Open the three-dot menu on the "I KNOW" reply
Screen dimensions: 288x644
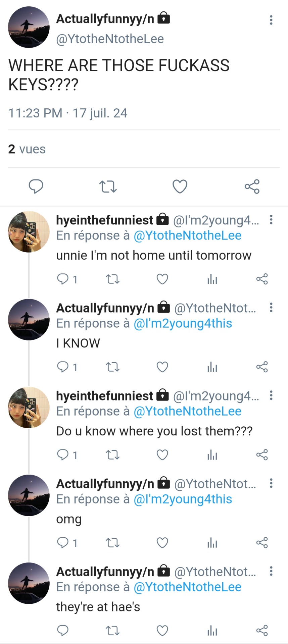[271, 308]
